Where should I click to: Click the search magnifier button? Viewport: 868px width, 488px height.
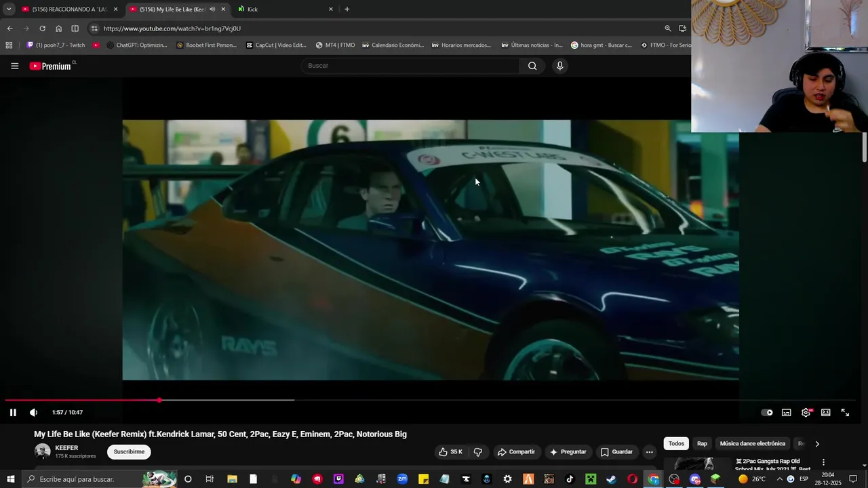point(532,66)
